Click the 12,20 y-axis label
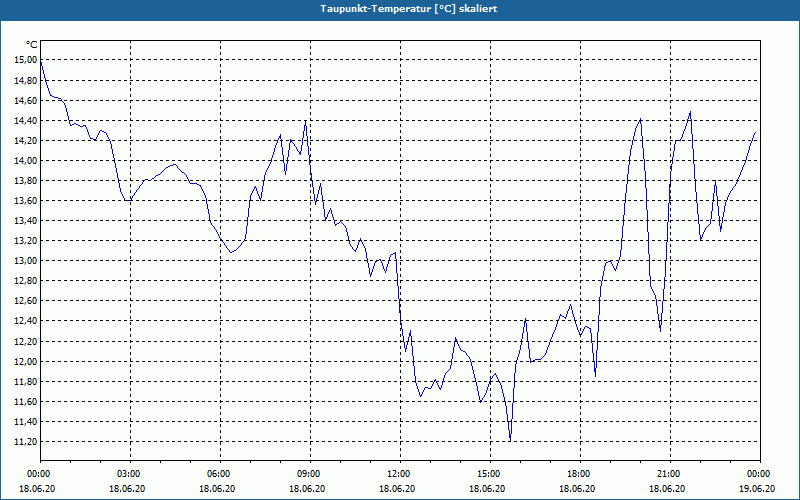 tap(27, 341)
